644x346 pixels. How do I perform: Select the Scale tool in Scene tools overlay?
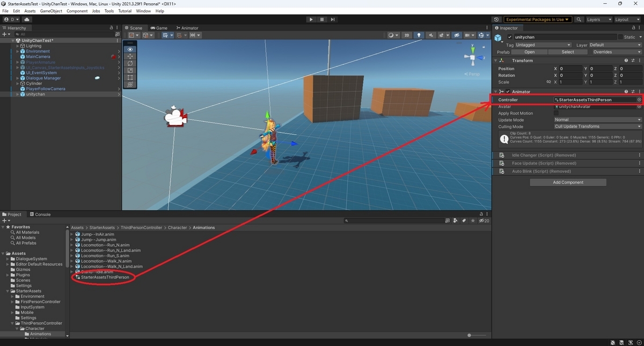click(130, 70)
